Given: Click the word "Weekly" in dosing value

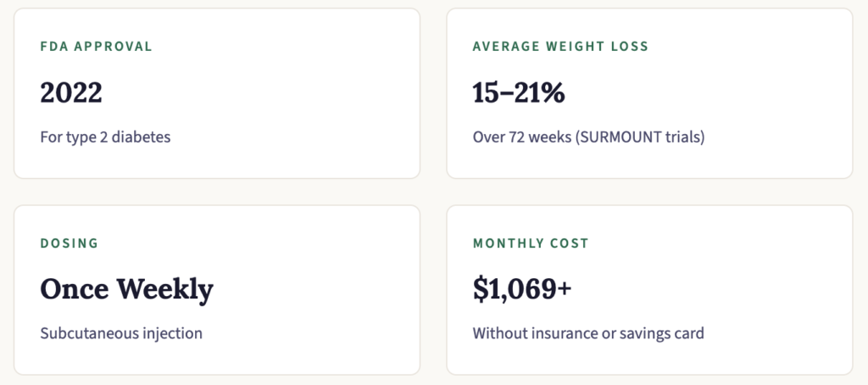Looking at the screenshot, I should pos(164,289).
